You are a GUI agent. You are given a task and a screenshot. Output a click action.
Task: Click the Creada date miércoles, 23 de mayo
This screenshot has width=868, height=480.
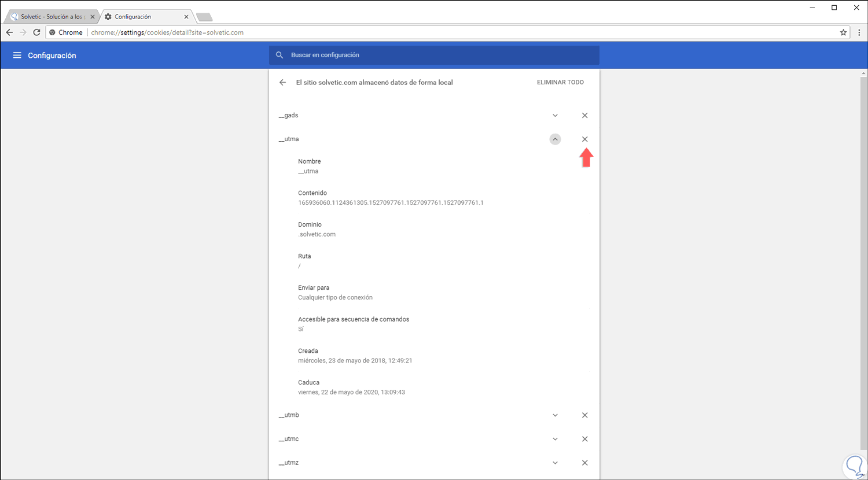355,361
